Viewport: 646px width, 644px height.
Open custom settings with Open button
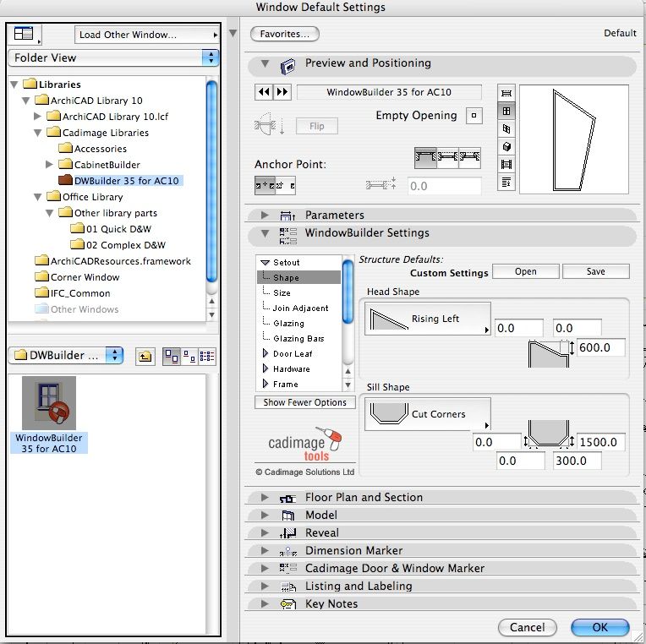click(x=526, y=272)
